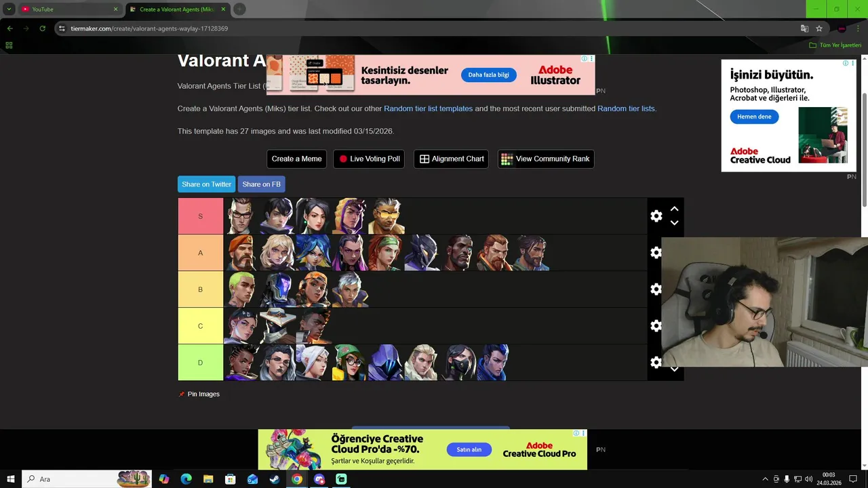Screen dimensions: 868x488
Task: Open the Chrome three-dot menu
Action: tap(858, 28)
